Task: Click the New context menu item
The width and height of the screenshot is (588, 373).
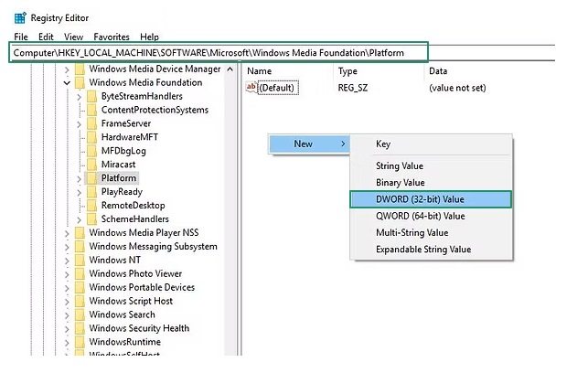Action: 308,144
